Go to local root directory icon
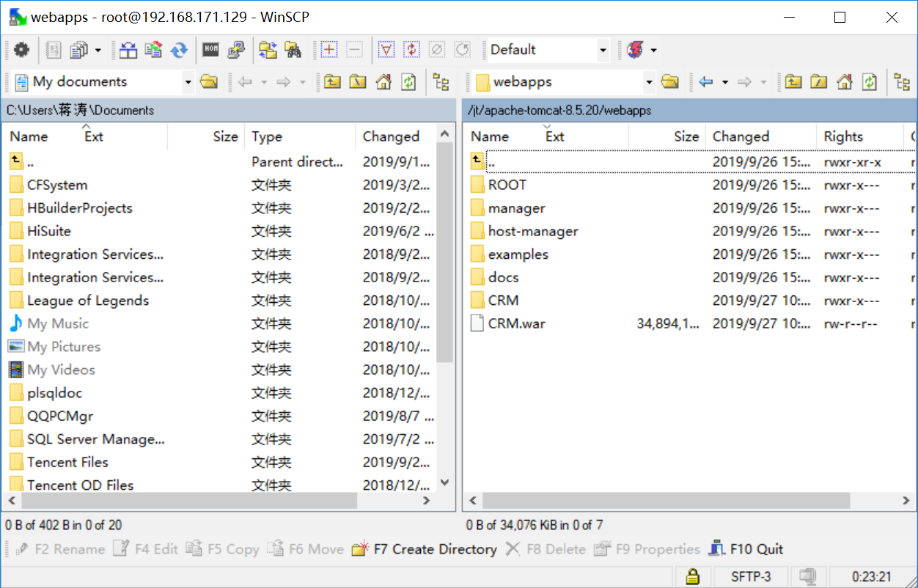The image size is (918, 588). [358, 81]
